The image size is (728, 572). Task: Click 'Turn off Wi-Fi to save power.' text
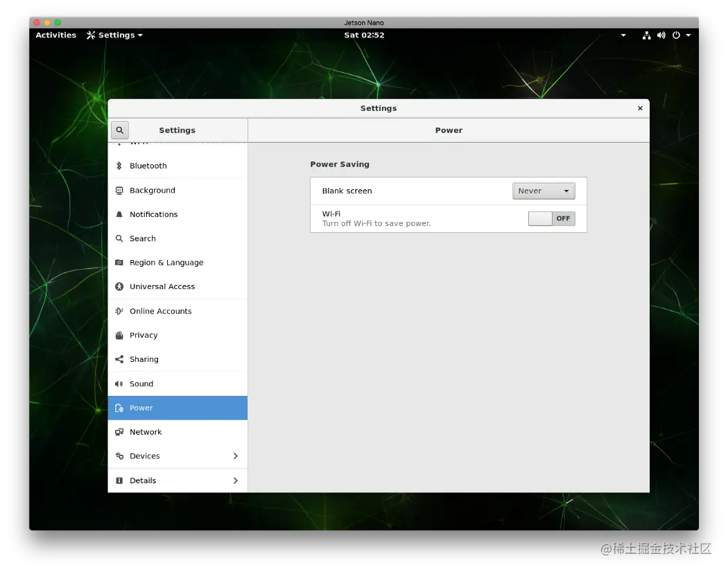tap(376, 223)
